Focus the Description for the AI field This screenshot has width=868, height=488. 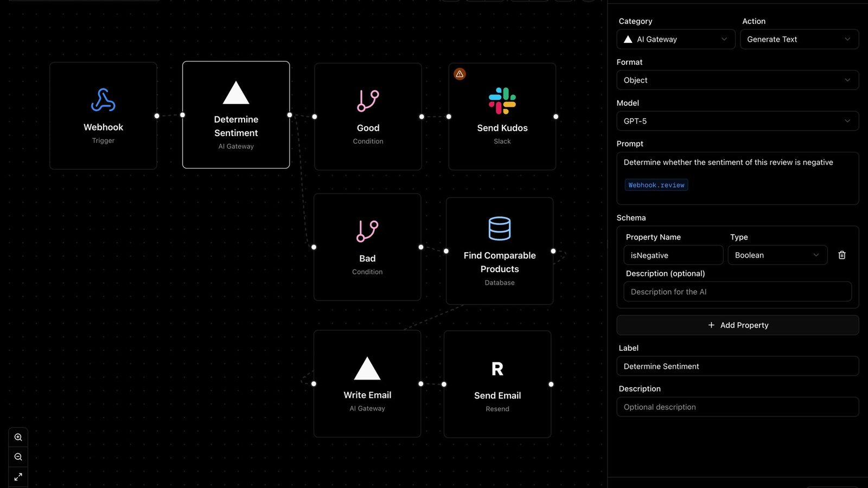point(738,292)
